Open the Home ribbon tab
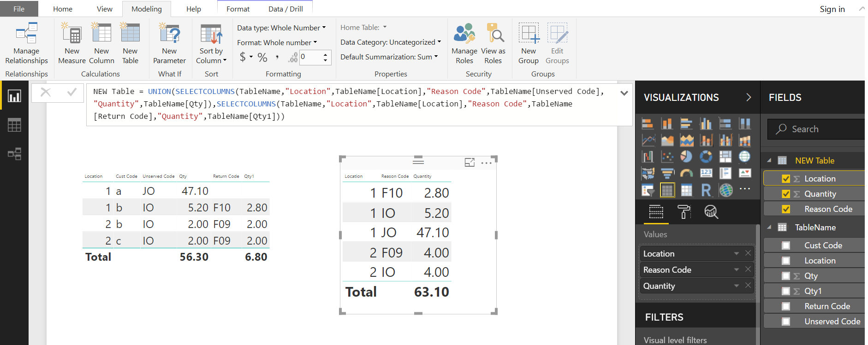Viewport: 868px width, 345px height. point(63,9)
